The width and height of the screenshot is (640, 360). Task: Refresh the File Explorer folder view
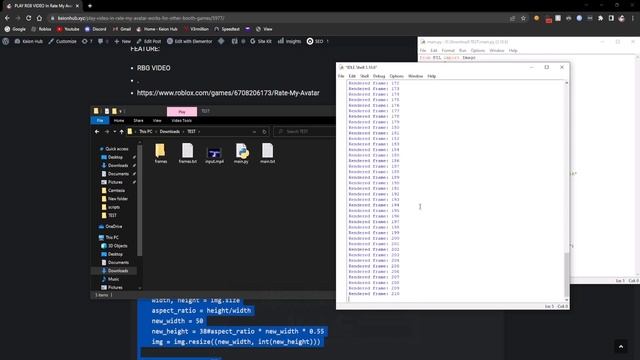264,131
